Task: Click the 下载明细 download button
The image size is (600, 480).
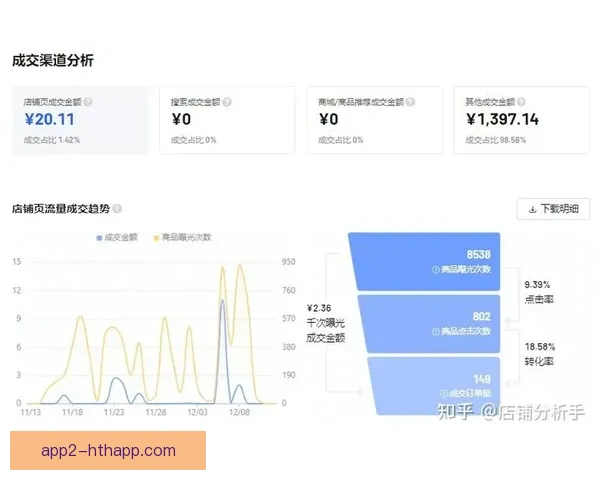Action: click(x=553, y=209)
